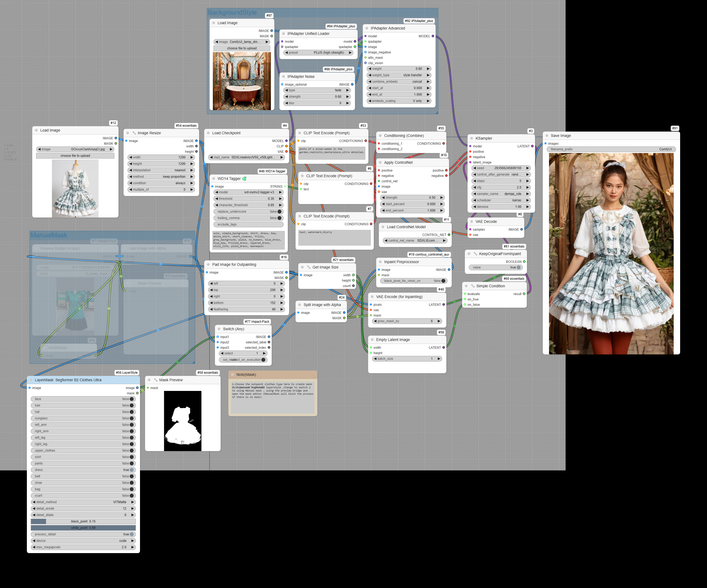This screenshot has width=707, height=588.
Task: Open the scheduler dropdown showing karras
Action: pyautogui.click(x=501, y=200)
